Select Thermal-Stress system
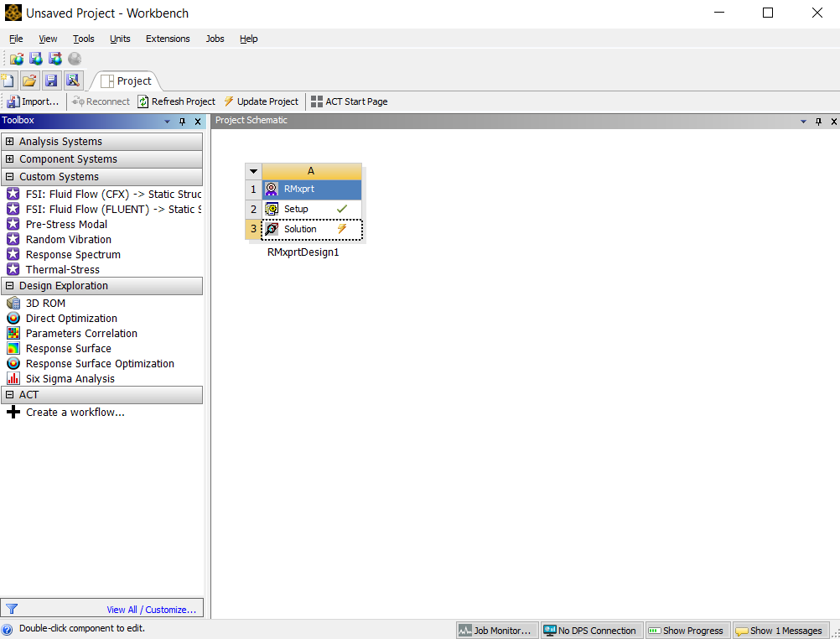840x639 pixels. 54,269
